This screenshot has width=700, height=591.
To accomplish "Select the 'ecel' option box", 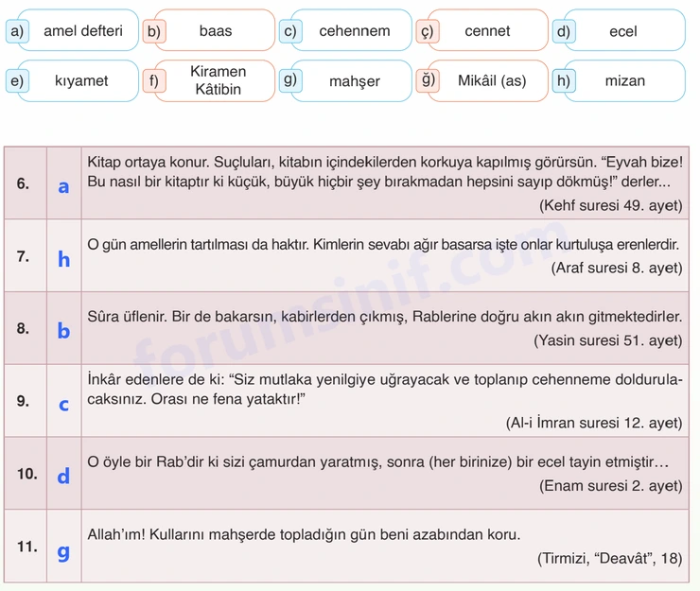I will click(x=624, y=30).
